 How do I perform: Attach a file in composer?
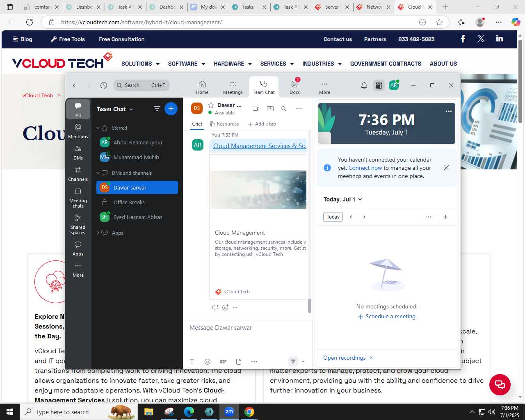(239, 362)
